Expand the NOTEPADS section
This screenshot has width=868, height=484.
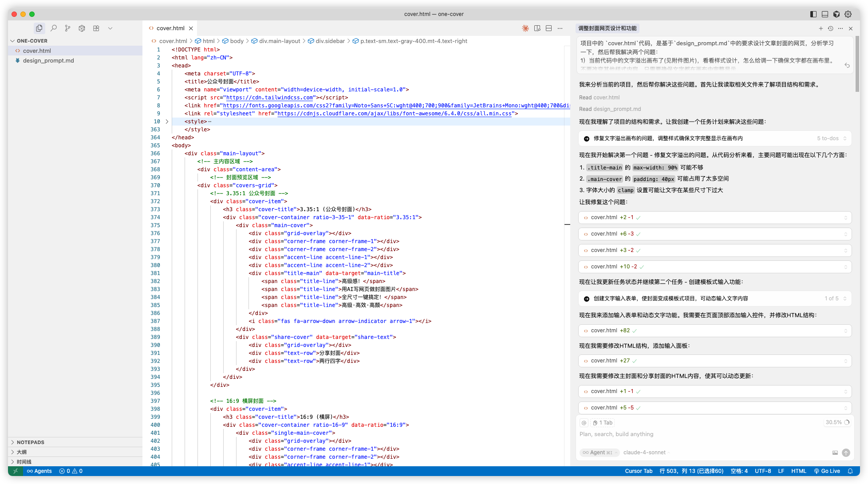point(75,442)
